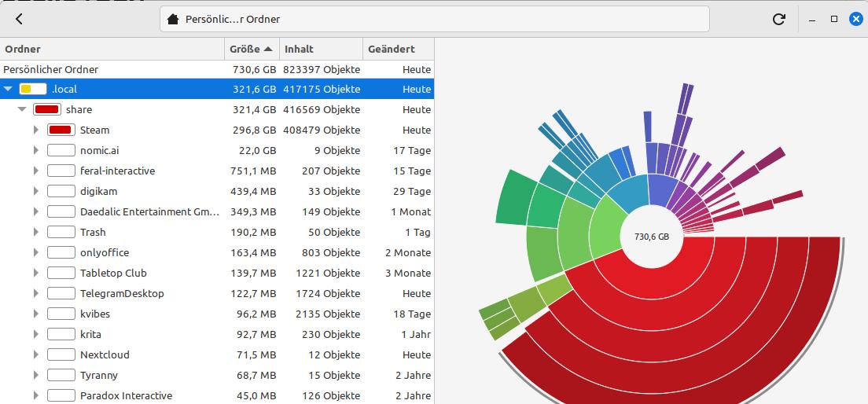Click the 803 Objekte cell
The height and width of the screenshot is (404, 868).
(x=331, y=253)
